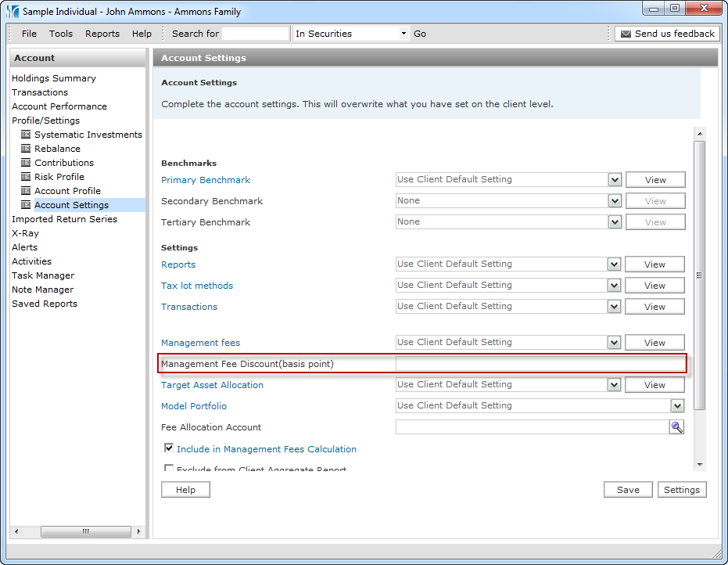728x565 pixels.
Task: Click the Management fees link
Action: pos(200,343)
